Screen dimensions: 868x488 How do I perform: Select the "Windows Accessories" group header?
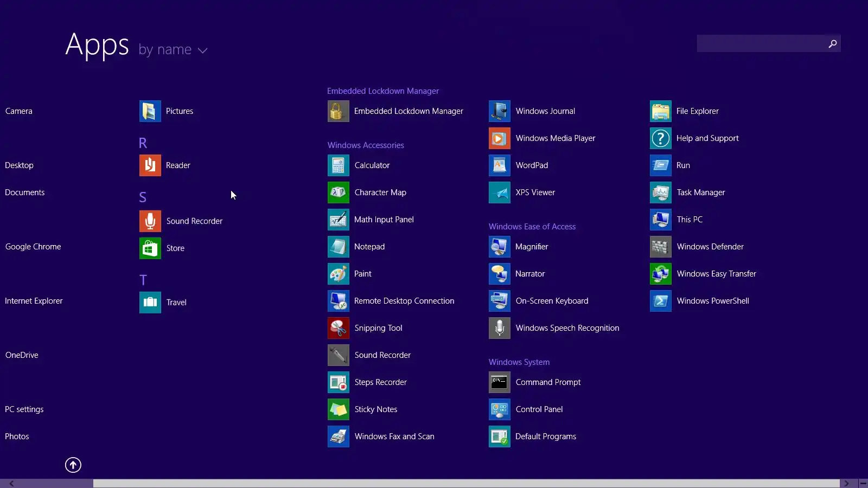coord(366,145)
